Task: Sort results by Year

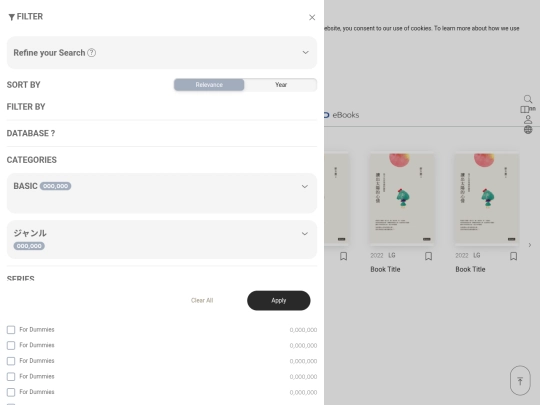Action: click(281, 85)
